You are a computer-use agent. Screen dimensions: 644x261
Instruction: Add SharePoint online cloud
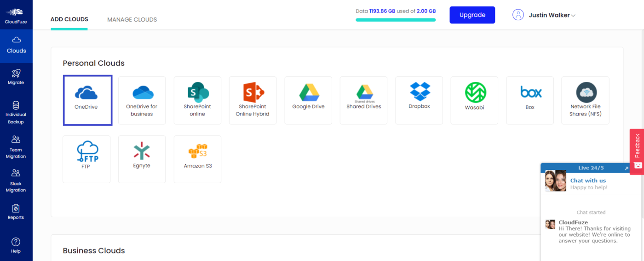coord(197,100)
